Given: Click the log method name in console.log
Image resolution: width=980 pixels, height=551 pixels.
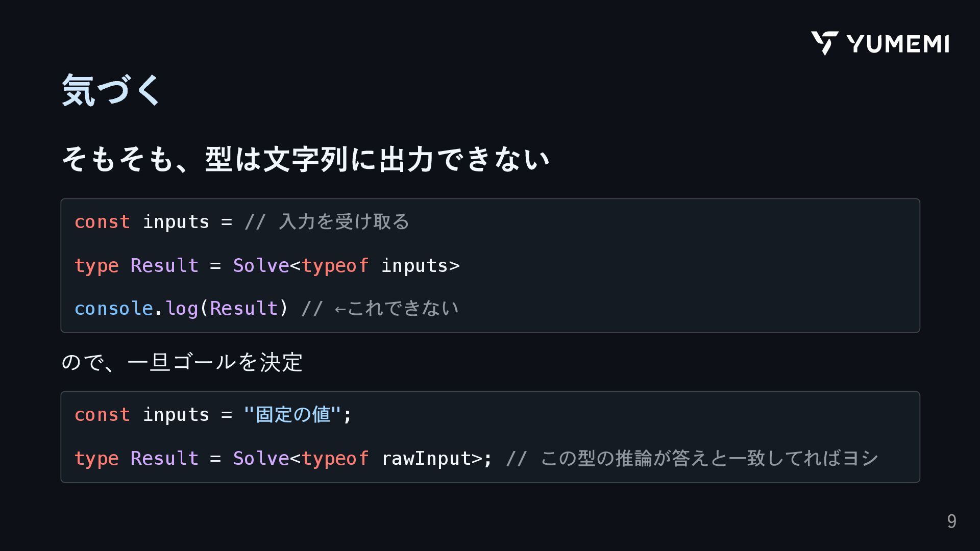Looking at the screenshot, I should 181,309.
